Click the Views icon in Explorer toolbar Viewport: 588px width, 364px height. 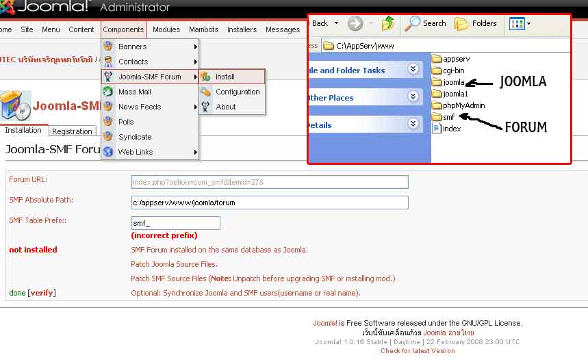pyautogui.click(x=517, y=24)
